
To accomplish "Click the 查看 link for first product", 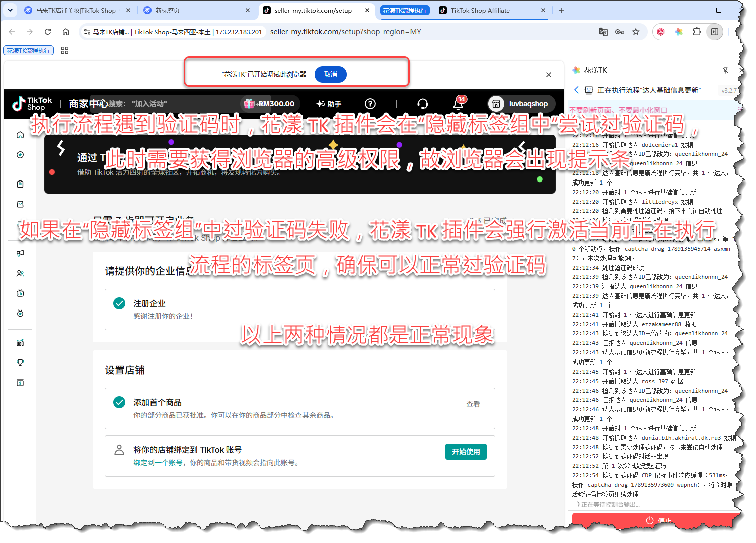I will click(473, 404).
